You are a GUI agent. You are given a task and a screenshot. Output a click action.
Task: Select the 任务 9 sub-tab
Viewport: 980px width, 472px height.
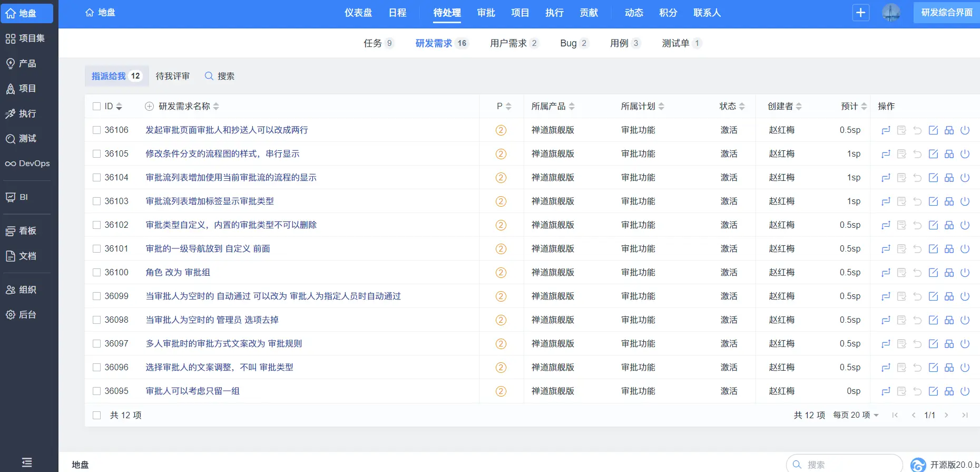tap(378, 43)
